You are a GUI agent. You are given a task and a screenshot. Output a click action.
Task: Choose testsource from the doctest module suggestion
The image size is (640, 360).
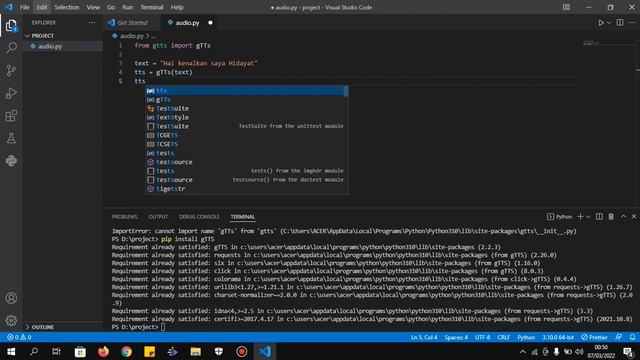coord(247,180)
